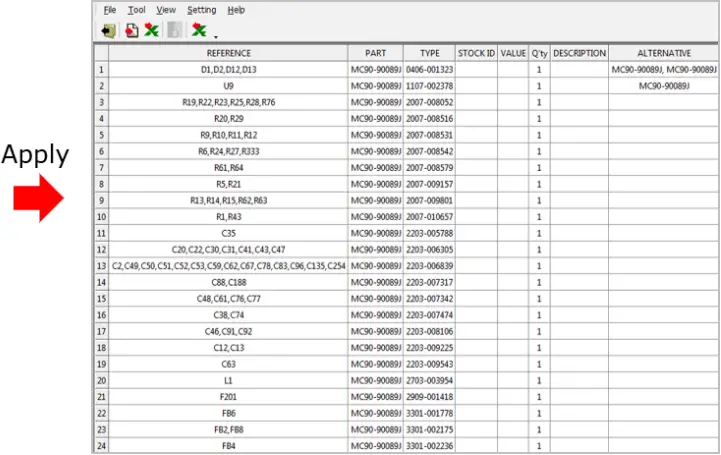
Task: Click the grayed-out disabled toolbar icon
Action: point(174,30)
